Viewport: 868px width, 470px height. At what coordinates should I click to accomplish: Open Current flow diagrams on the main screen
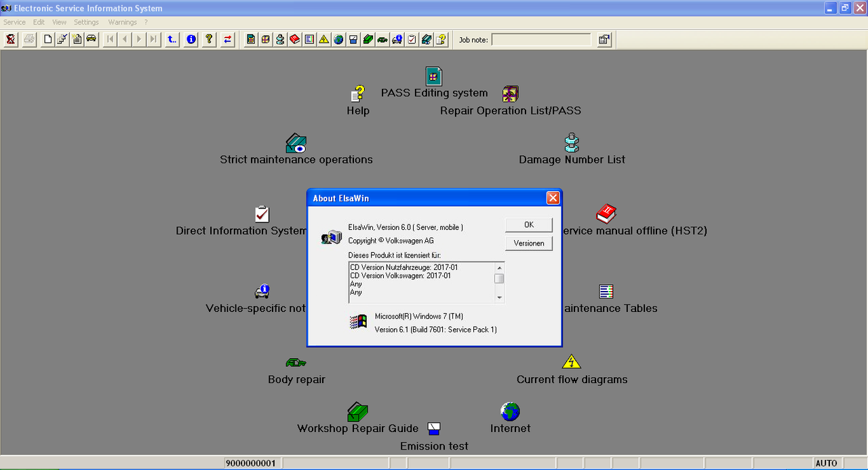pos(572,361)
